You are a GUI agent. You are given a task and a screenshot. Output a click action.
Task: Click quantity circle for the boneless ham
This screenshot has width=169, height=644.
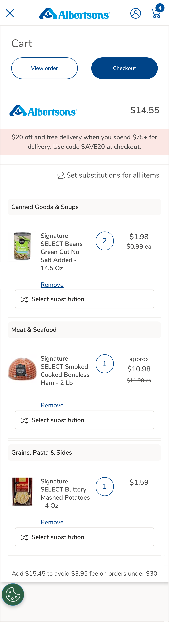(105, 363)
